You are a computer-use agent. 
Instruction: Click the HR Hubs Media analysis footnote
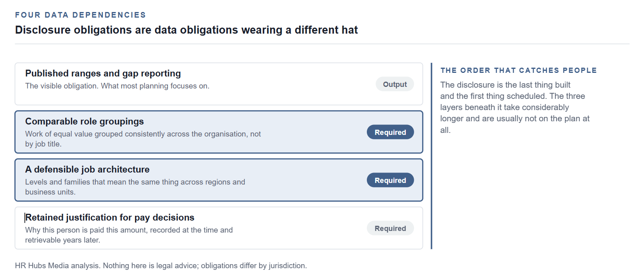pyautogui.click(x=161, y=265)
